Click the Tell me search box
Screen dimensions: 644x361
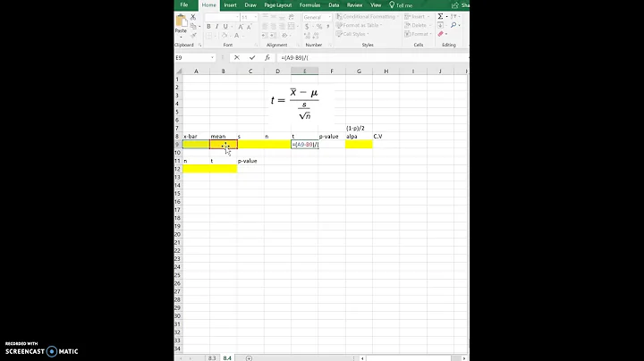point(401,5)
